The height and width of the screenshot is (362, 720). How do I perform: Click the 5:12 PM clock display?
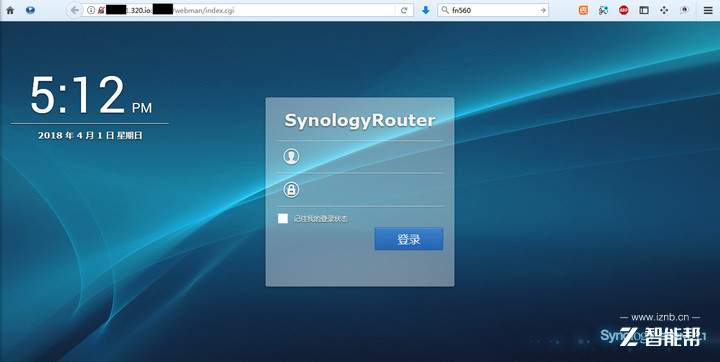point(90,95)
